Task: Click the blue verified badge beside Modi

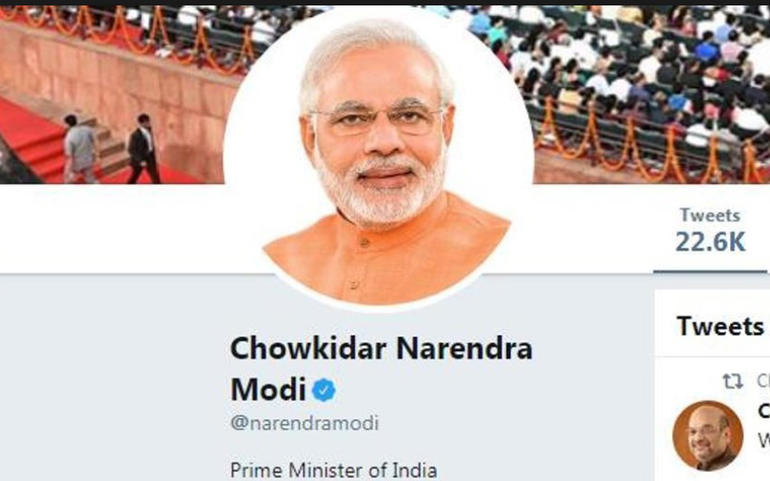Action: pos(324,391)
